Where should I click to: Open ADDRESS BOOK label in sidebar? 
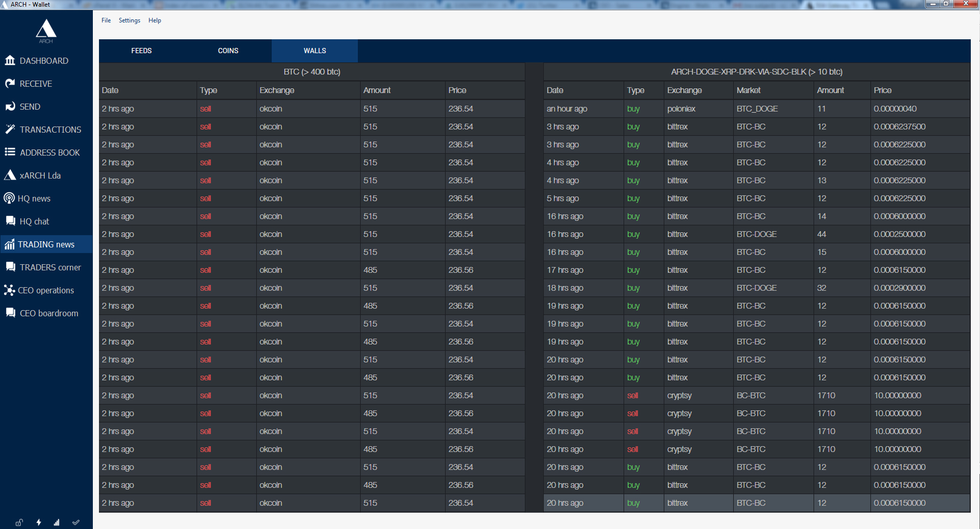[x=50, y=153]
